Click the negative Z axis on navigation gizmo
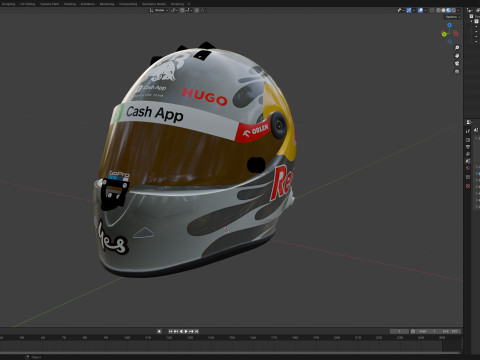 (450, 42)
